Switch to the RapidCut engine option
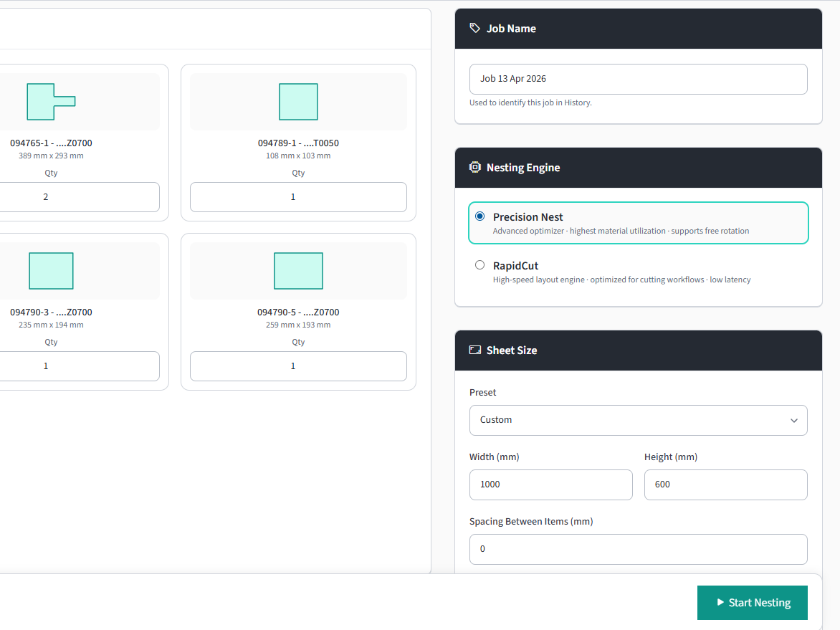Screen dimensions: 840x630 pyautogui.click(x=479, y=264)
